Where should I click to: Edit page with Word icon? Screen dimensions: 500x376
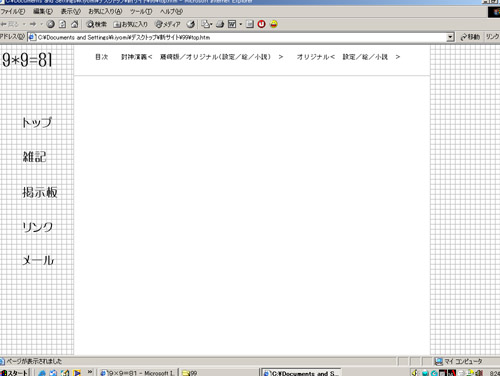[232, 24]
